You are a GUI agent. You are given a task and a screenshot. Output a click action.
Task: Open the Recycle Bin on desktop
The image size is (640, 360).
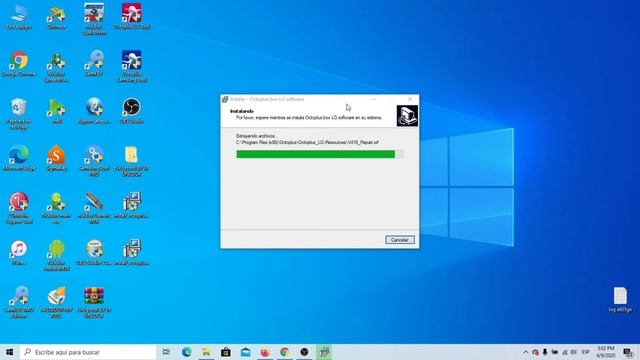click(x=19, y=114)
